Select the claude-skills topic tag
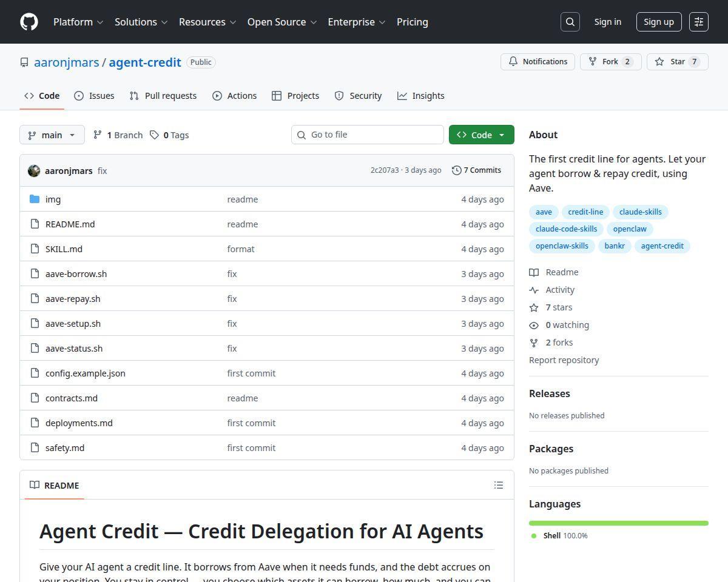 640,212
